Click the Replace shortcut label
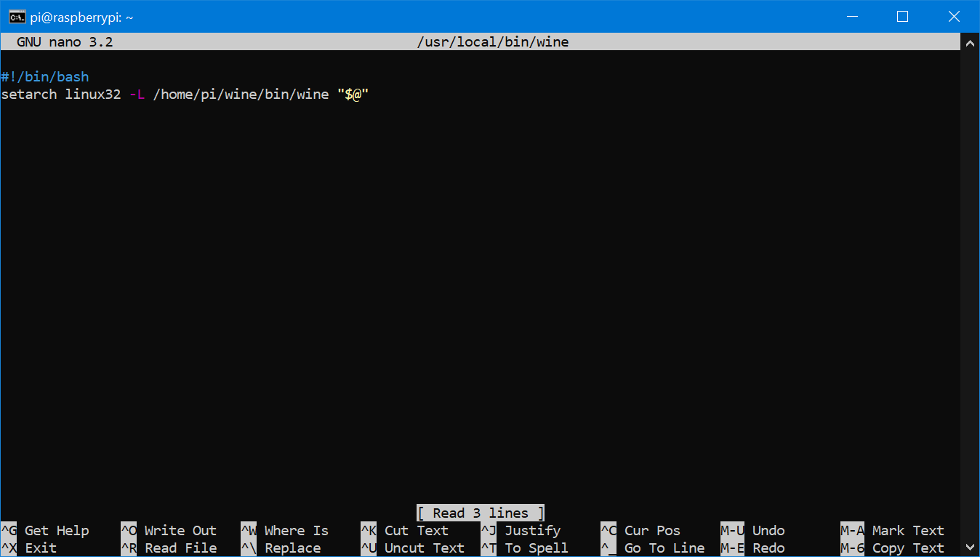The image size is (980, 557). (x=292, y=548)
